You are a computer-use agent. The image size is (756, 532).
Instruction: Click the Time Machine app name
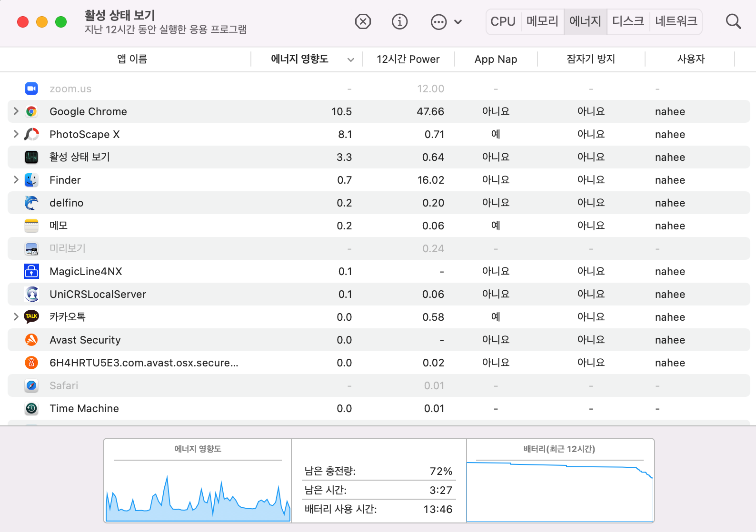tap(84, 408)
